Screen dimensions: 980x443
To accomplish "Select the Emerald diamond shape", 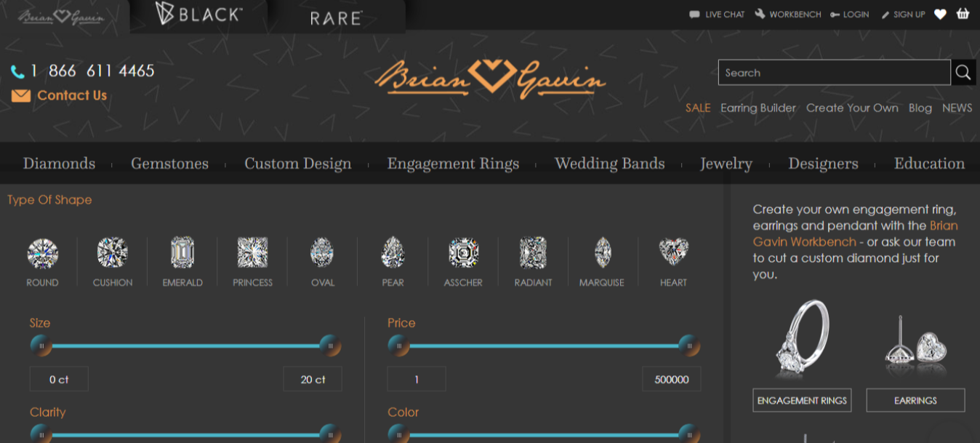I will tap(182, 262).
